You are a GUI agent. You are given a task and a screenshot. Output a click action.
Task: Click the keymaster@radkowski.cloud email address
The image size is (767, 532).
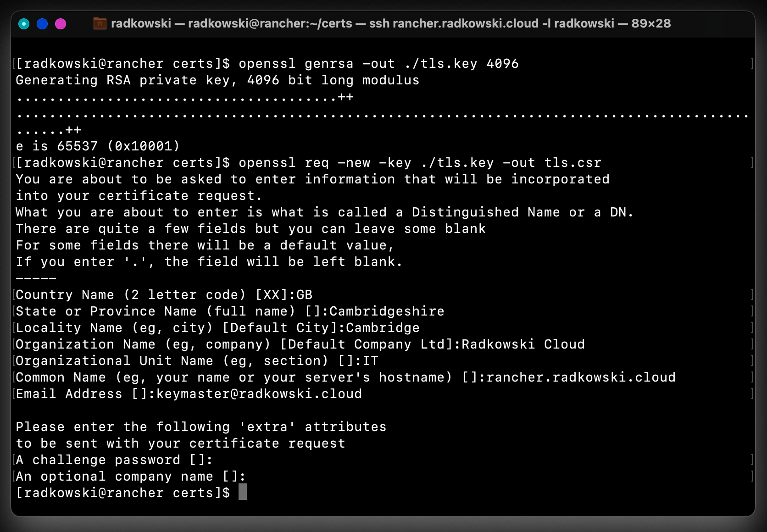tap(259, 394)
